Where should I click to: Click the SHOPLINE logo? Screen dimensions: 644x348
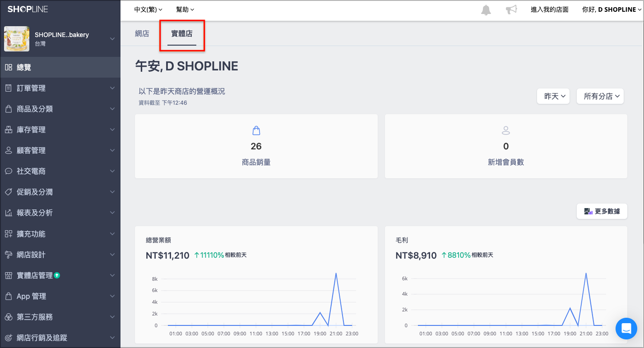pyautogui.click(x=28, y=9)
